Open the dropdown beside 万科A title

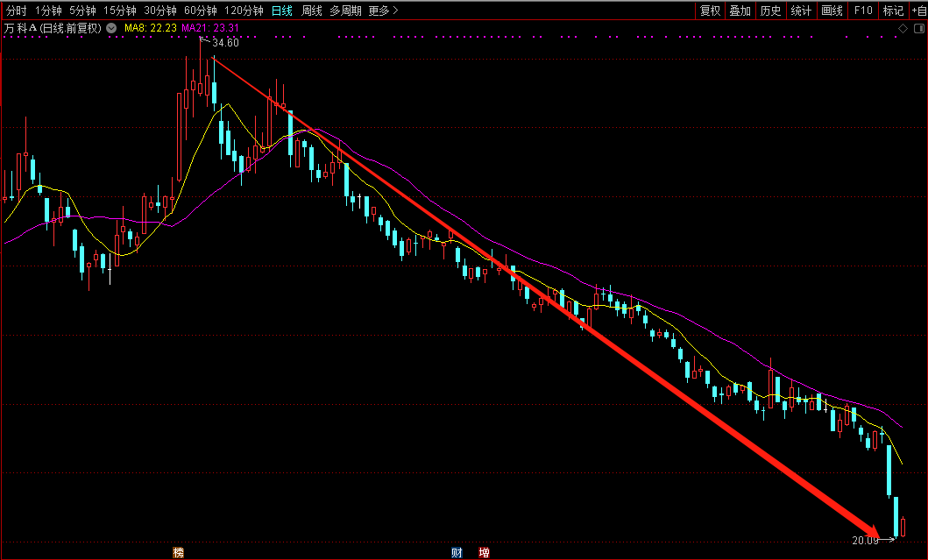pos(111,28)
